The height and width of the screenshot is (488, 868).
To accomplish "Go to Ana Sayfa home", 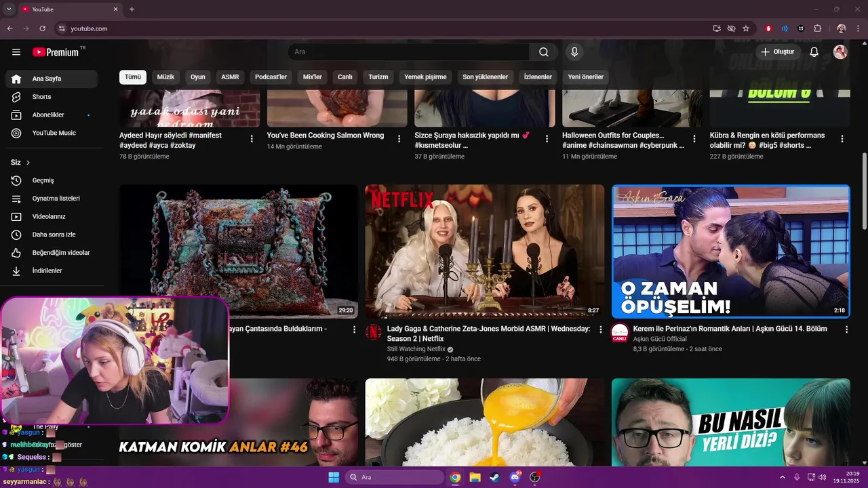I will click(x=52, y=79).
